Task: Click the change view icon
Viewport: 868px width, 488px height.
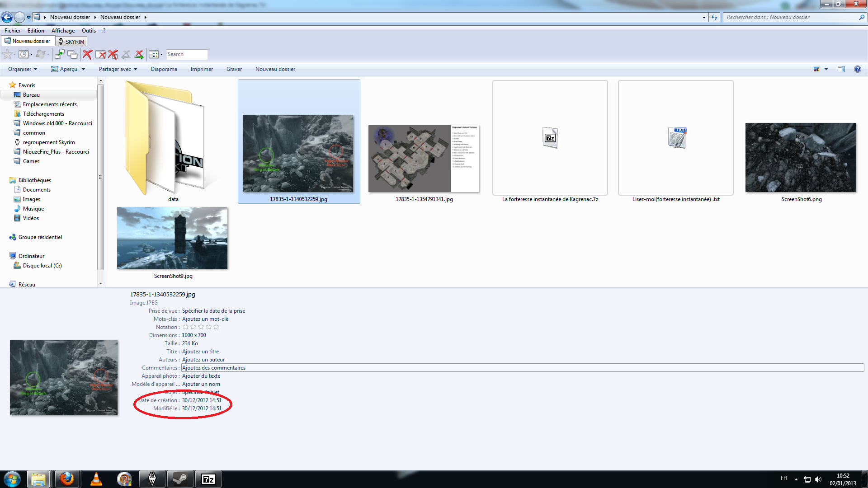Action: click(816, 69)
